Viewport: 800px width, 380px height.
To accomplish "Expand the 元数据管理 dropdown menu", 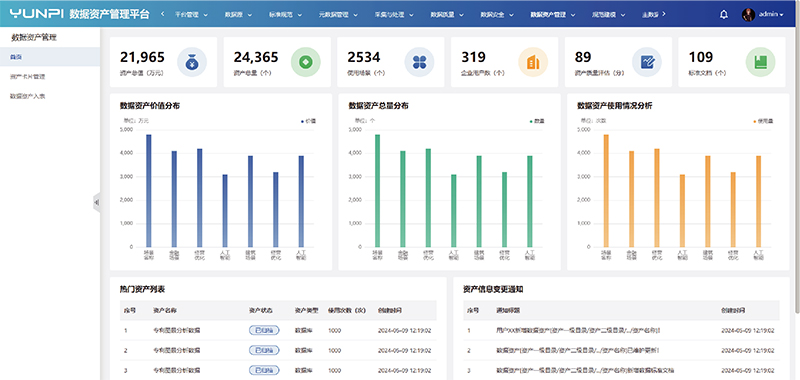I will click(x=338, y=15).
